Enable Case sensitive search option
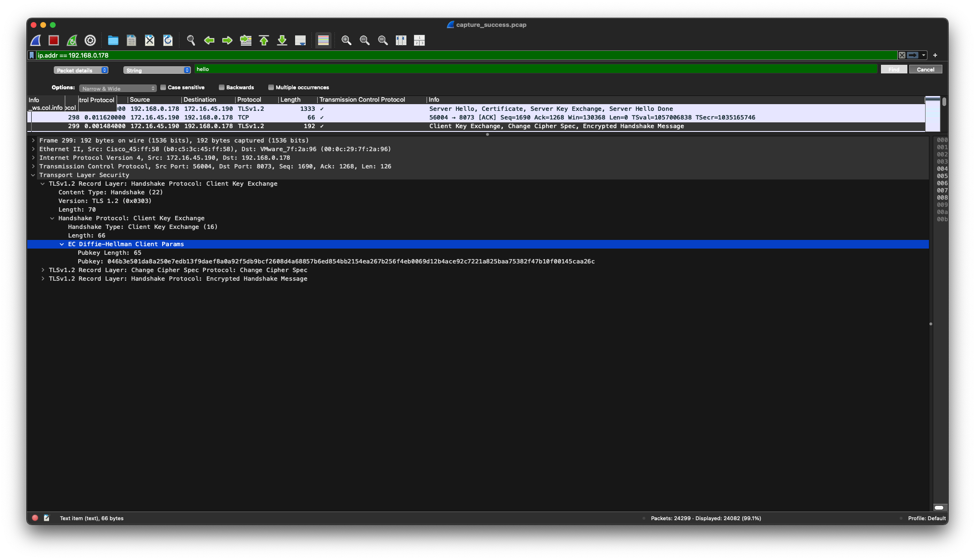This screenshot has height=560, width=975. tap(163, 87)
